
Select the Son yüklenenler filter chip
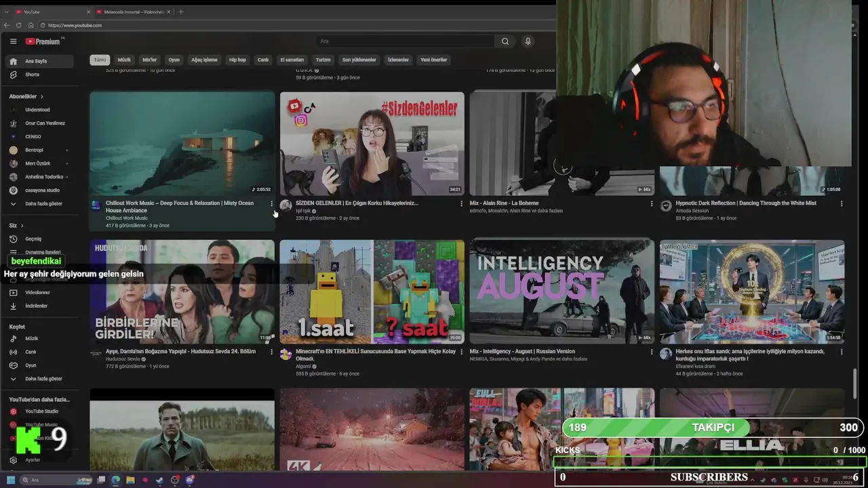(359, 60)
